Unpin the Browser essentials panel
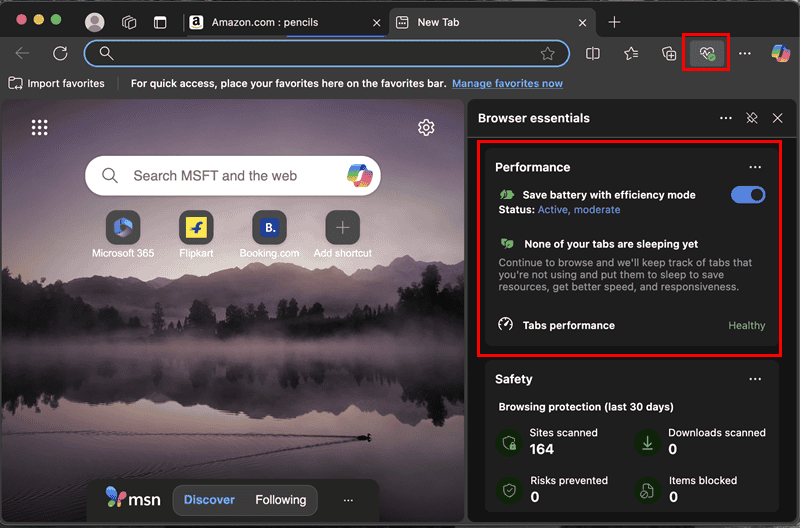Image resolution: width=800 pixels, height=528 pixels. coord(752,118)
